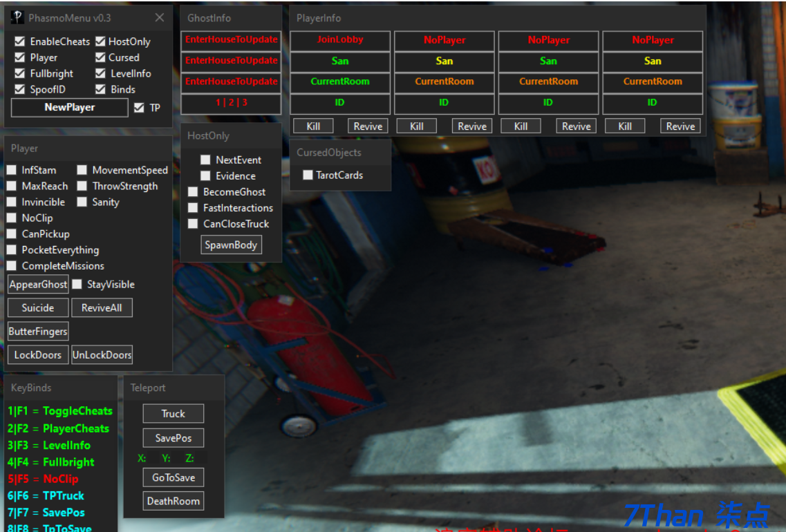Image resolution: width=786 pixels, height=532 pixels.
Task: Click the SpawnBody button
Action: point(231,245)
